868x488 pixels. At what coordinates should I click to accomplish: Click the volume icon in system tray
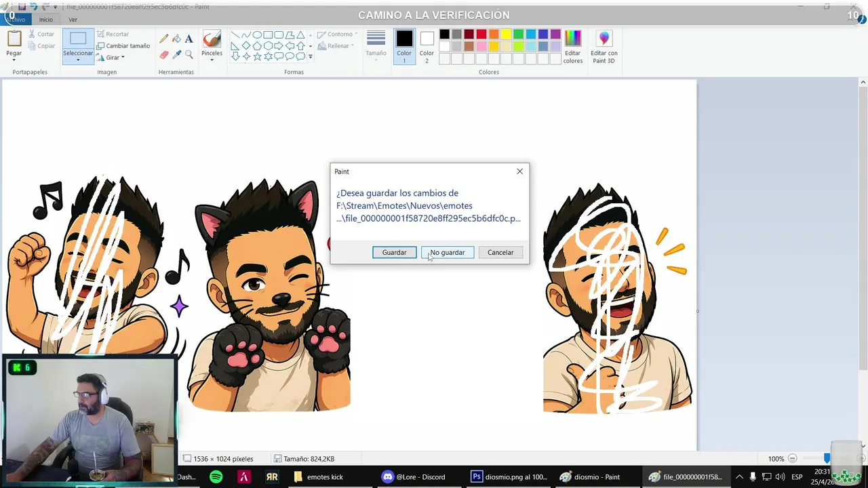click(x=780, y=476)
